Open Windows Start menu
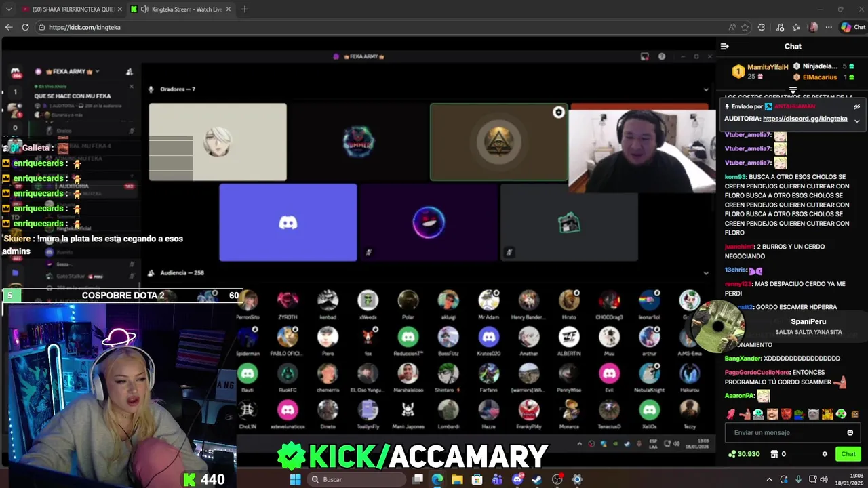The image size is (868, 488). coord(295,479)
